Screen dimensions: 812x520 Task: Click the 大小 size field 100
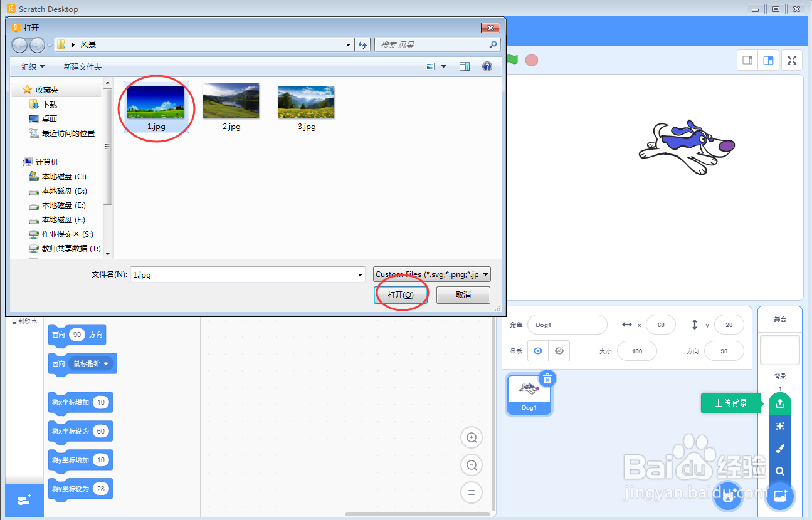637,351
